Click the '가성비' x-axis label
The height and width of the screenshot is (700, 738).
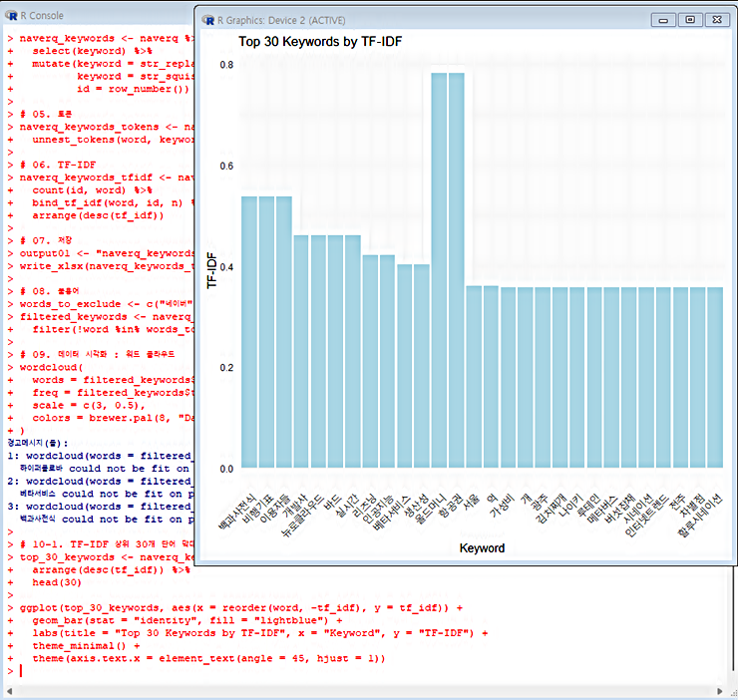coord(503,506)
